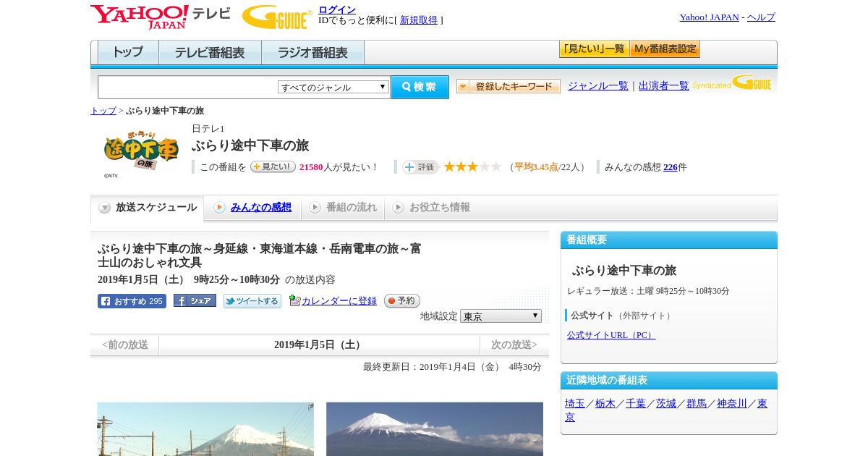868x456 pixels.
Task: Click the 千葉 region link
Action: 636,404
